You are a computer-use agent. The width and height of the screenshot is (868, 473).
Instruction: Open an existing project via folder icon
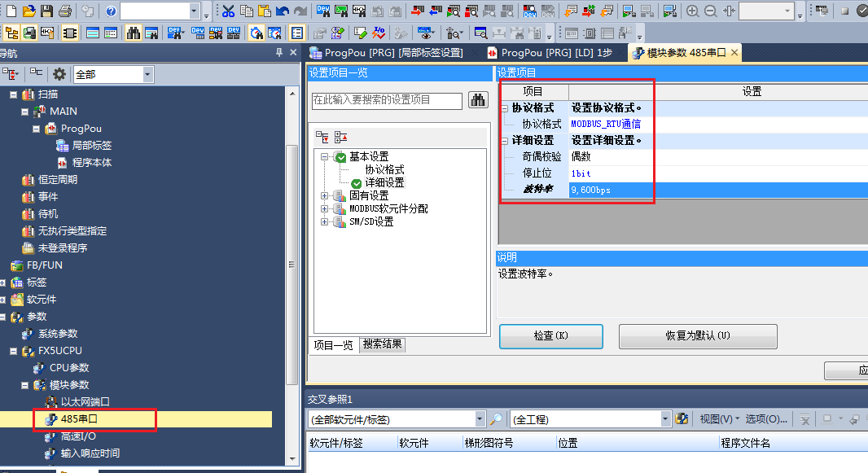[29, 11]
